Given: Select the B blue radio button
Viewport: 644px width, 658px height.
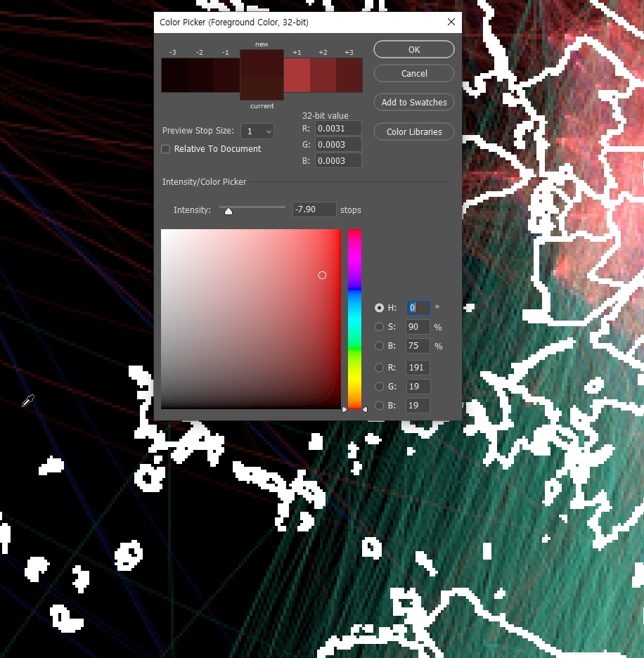Looking at the screenshot, I should pos(379,406).
